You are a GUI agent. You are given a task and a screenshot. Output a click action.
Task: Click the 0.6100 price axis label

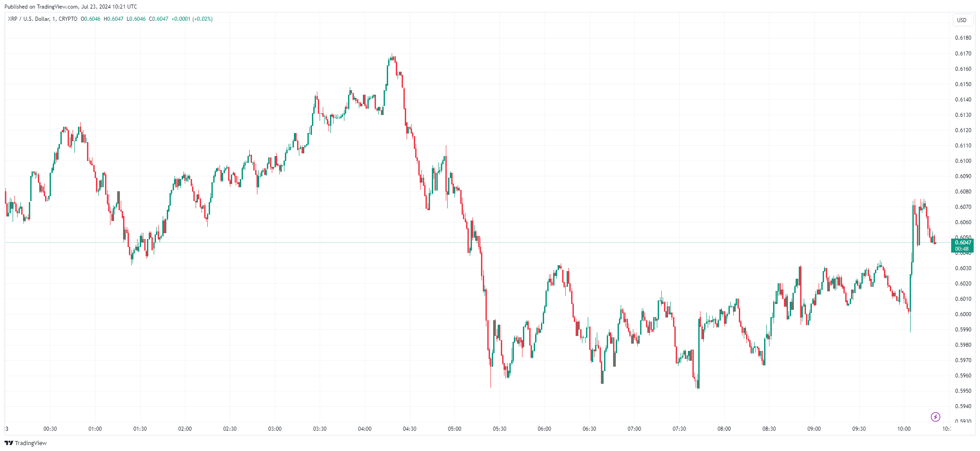tap(963, 161)
